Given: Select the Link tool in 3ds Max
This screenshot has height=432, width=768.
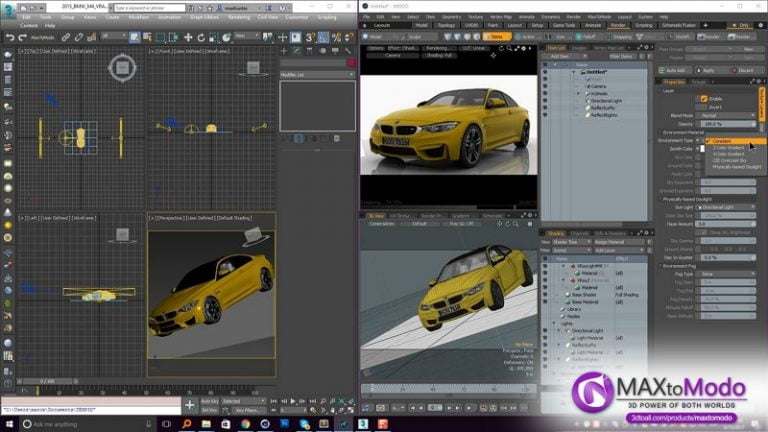Looking at the screenshot, I should tap(66, 37).
